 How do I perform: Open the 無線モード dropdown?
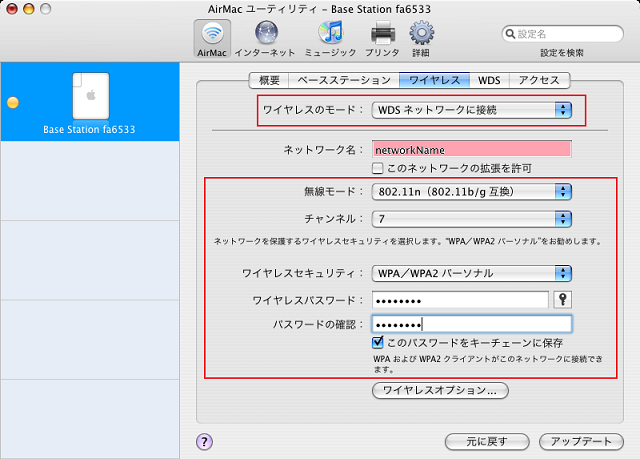(x=472, y=192)
